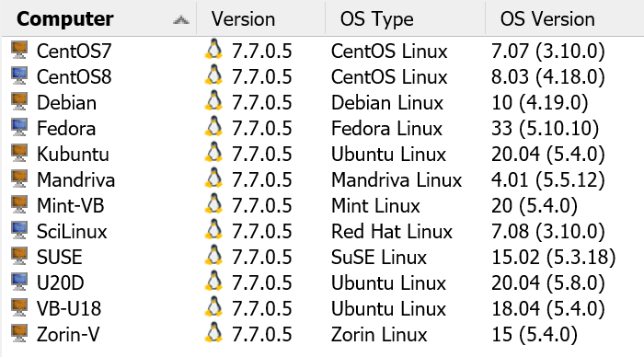Click the SUSE computer icon
644x357 pixels.
pos(19,257)
